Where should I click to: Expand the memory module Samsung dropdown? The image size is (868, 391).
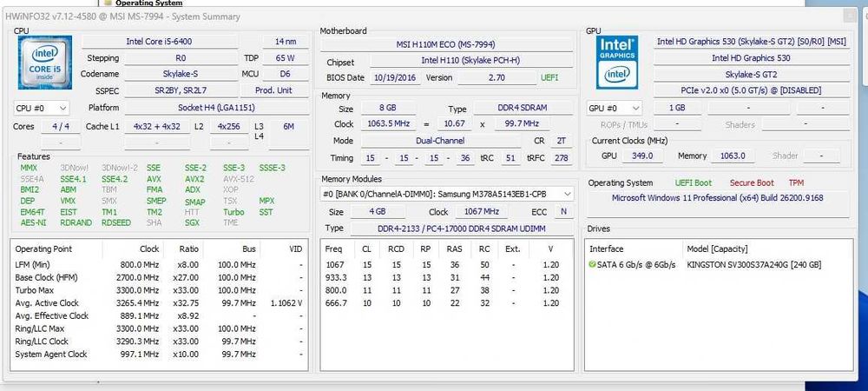447,194
